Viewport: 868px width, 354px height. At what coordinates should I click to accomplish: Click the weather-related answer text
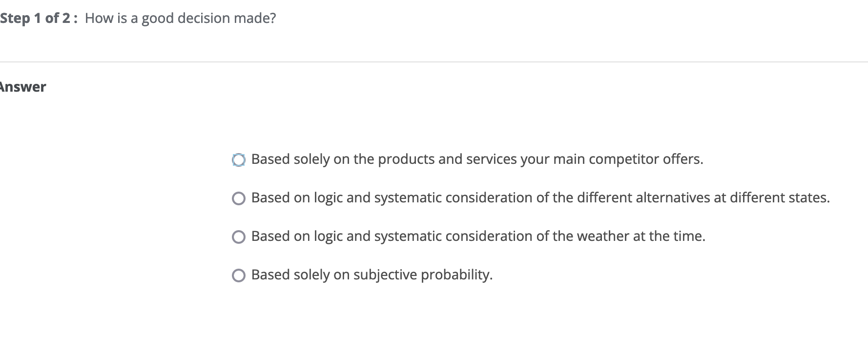pyautogui.click(x=478, y=236)
